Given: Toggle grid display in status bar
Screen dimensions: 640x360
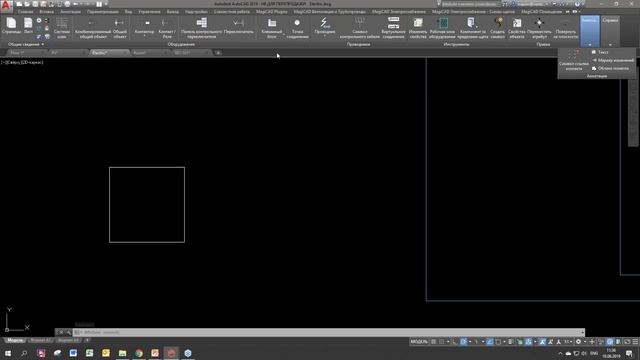Looking at the screenshot, I should pos(433,342).
